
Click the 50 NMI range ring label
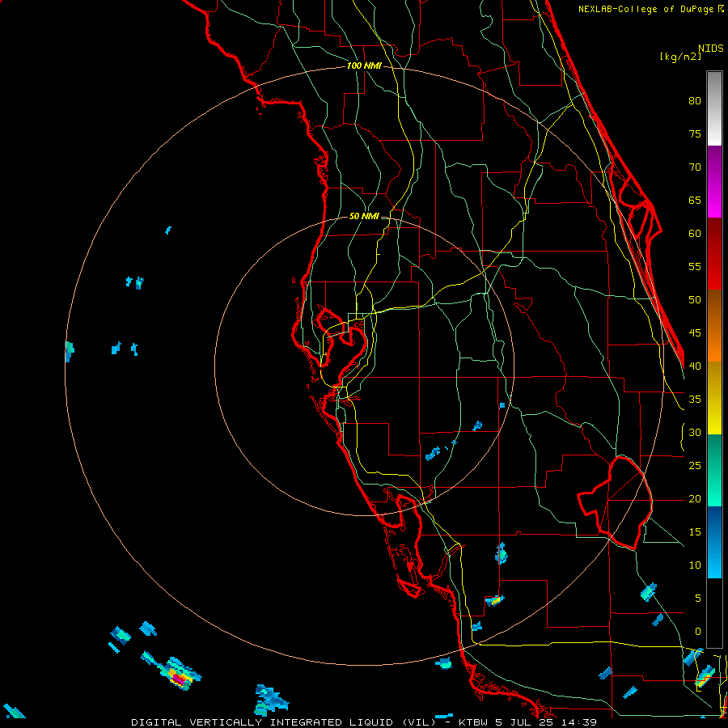point(364,216)
